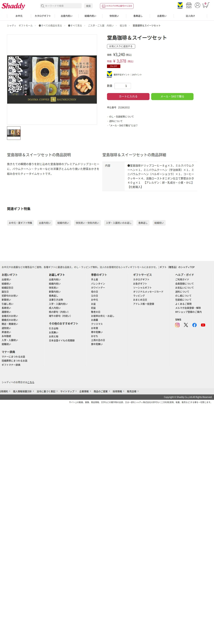
Task: Open Shaddy's Facebook page
Action: 194,325
